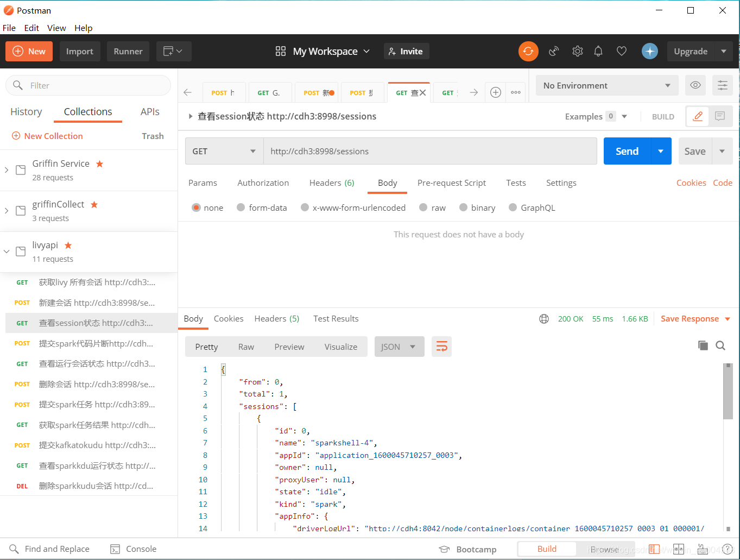The height and width of the screenshot is (560, 740).
Task: Open the File menu
Action: 9,28
